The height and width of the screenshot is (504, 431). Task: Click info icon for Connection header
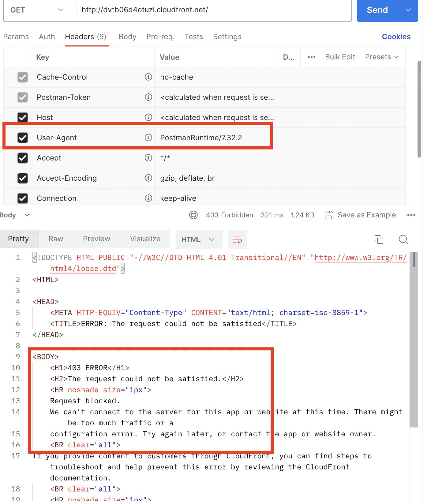(148, 198)
